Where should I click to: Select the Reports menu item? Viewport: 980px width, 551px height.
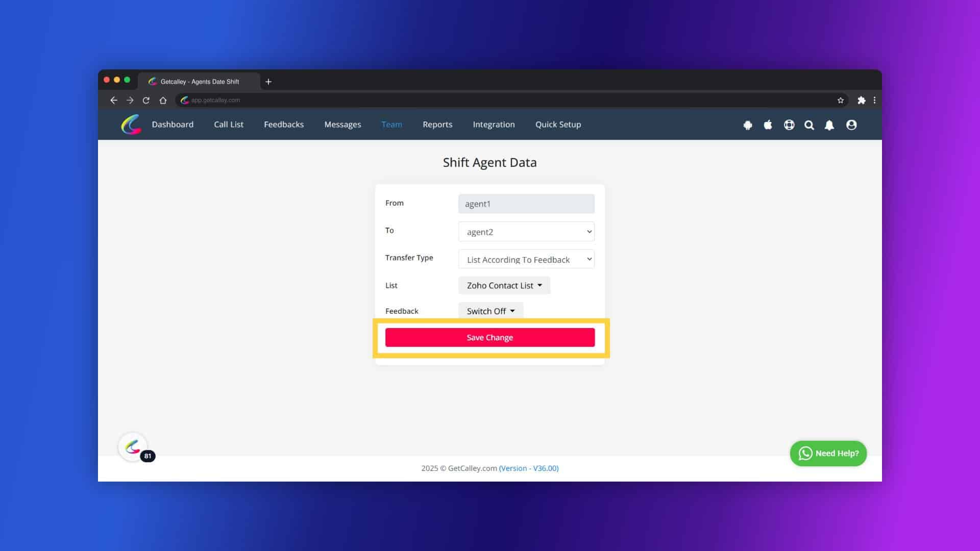[437, 124]
